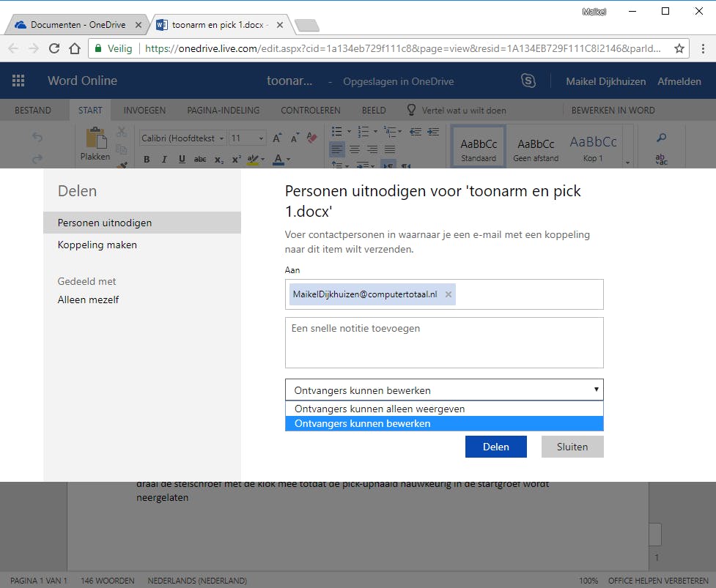Screen dimensions: 716x588
Task: Click the justify alignment icon
Action: (x=390, y=149)
